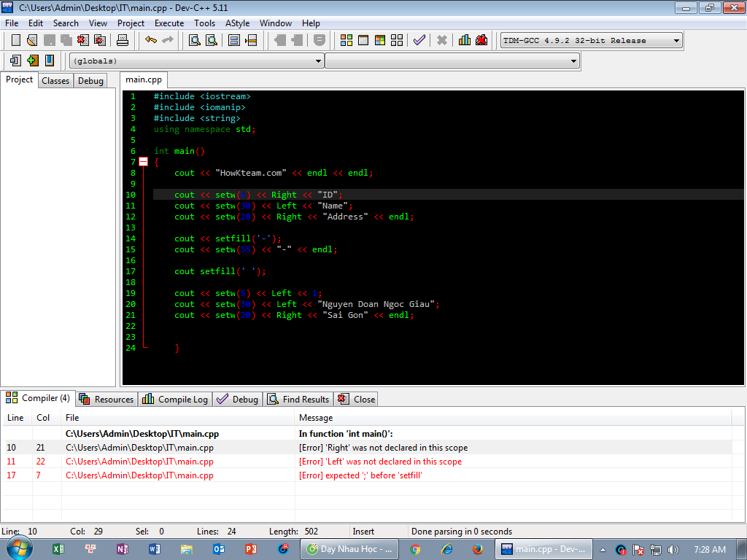Toggle bookmark using the blue bookmark icon

pyautogui.click(x=50, y=61)
